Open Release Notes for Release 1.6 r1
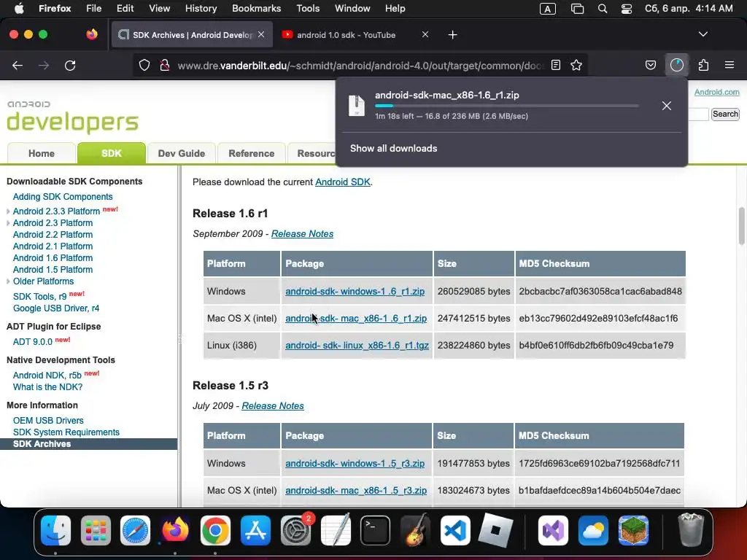 (x=302, y=234)
